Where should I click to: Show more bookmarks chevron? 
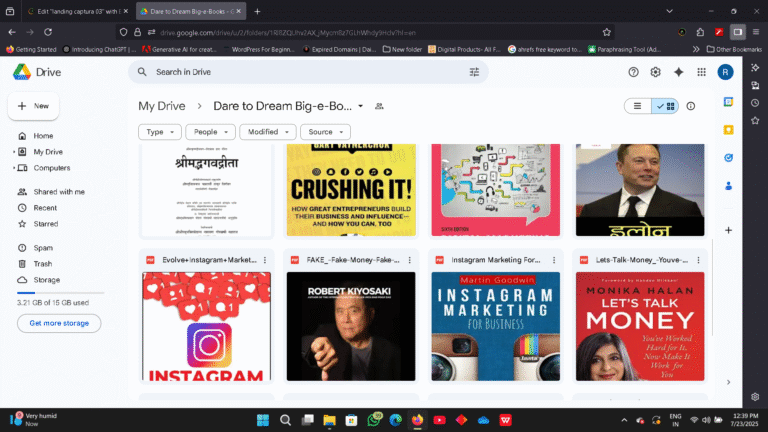(x=696, y=49)
